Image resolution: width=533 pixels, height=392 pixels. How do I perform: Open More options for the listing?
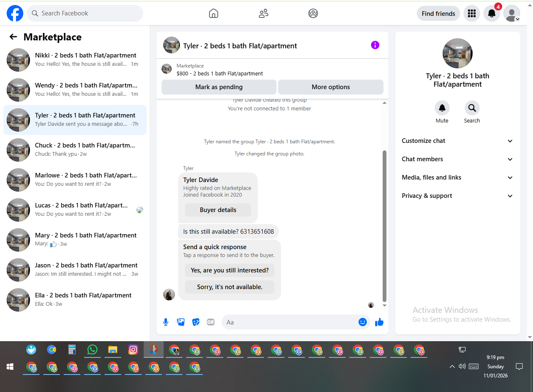click(331, 87)
